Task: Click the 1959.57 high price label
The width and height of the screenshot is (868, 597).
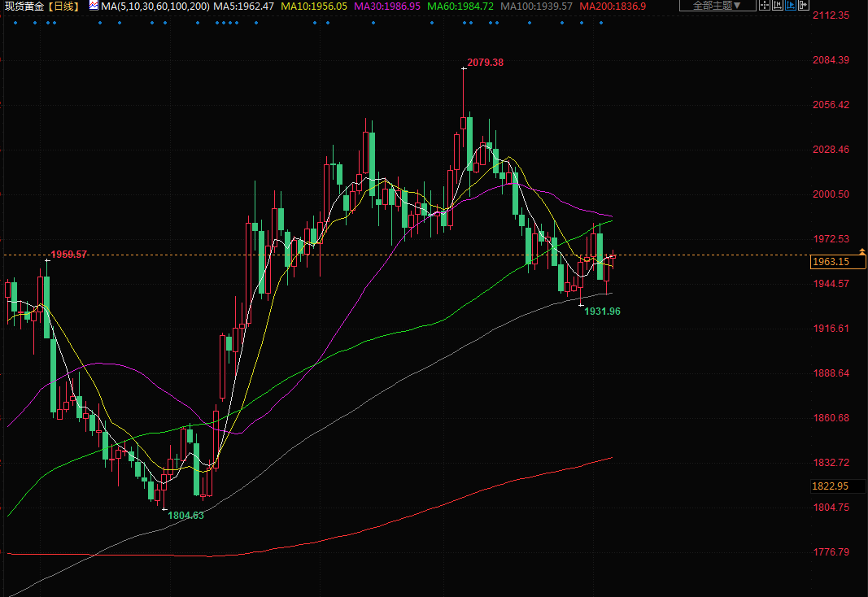Action: pyautogui.click(x=68, y=254)
